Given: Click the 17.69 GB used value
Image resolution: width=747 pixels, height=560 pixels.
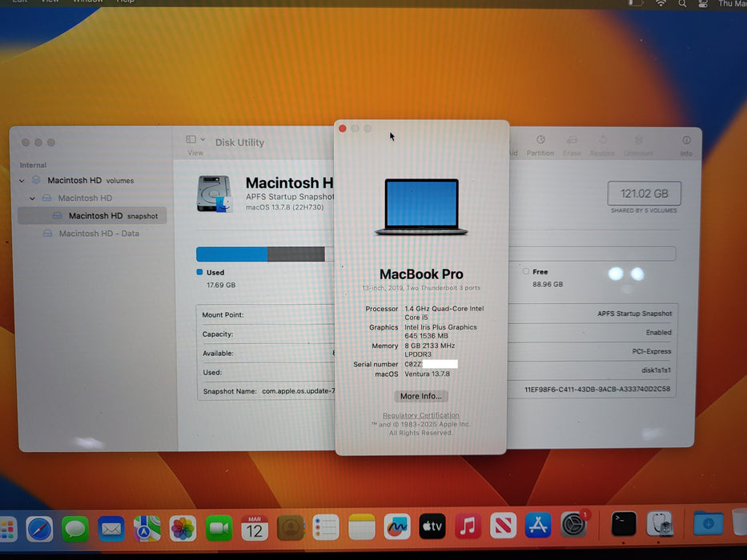Looking at the screenshot, I should (x=221, y=285).
